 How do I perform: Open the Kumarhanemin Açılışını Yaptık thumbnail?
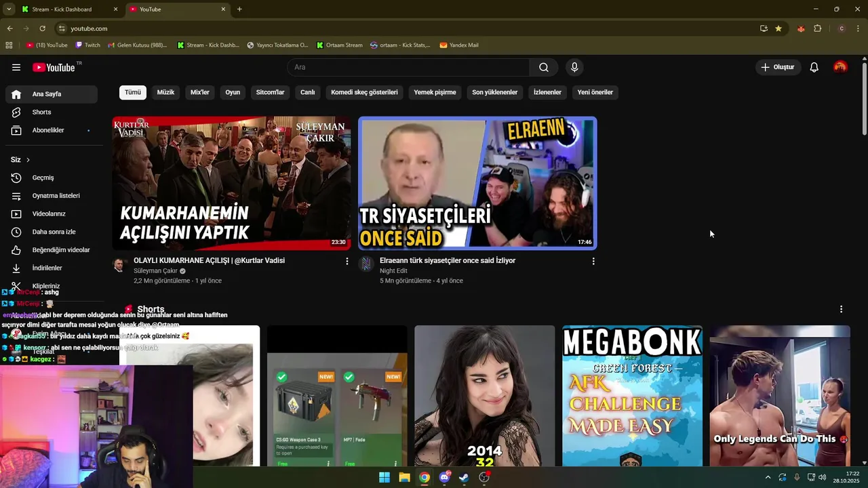(232, 183)
